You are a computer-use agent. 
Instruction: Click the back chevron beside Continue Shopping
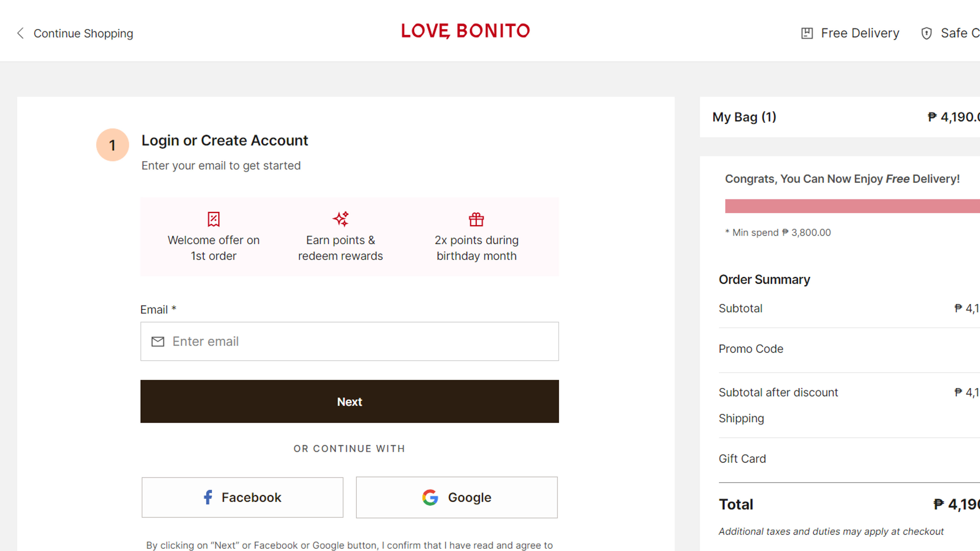[x=20, y=33]
